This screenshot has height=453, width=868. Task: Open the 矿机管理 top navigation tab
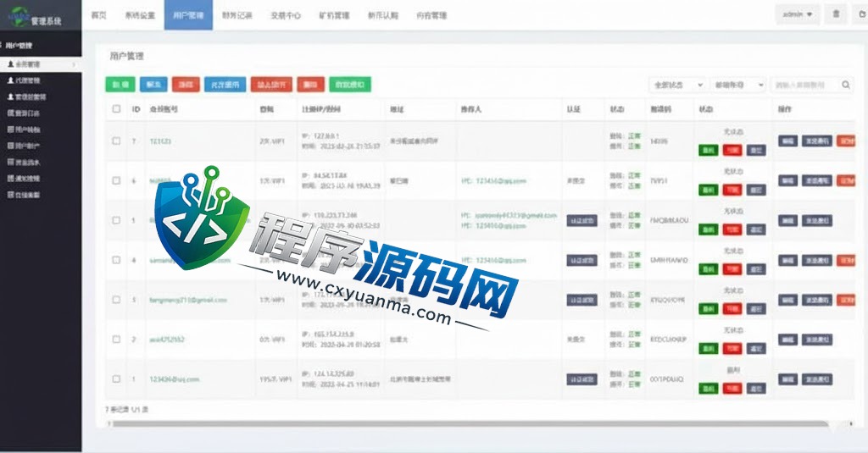[334, 15]
